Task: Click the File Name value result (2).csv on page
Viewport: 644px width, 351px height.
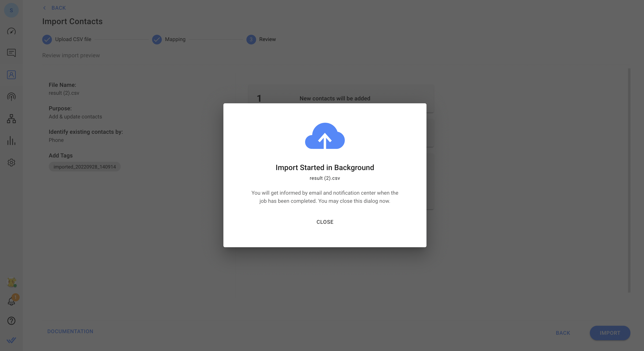Action: click(64, 93)
